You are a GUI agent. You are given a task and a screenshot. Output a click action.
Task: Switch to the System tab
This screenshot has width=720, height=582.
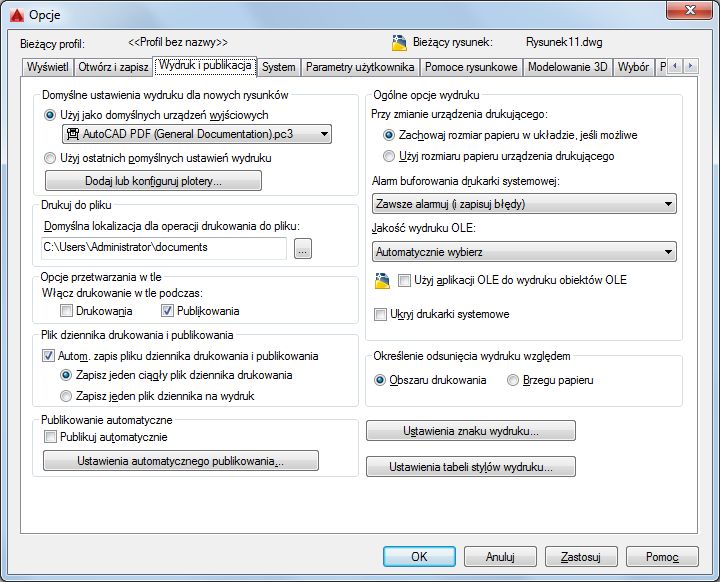coord(278,67)
